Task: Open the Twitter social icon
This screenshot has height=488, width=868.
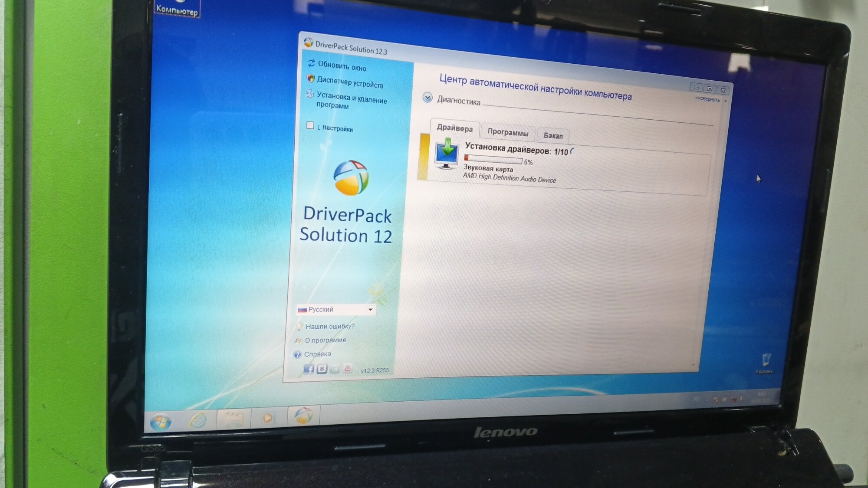Action: tap(335, 369)
